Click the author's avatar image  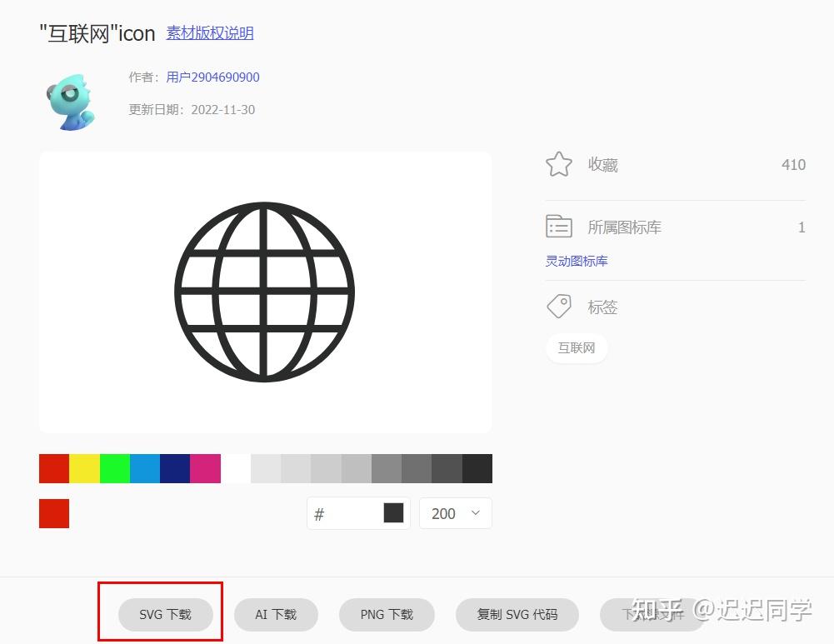pyautogui.click(x=71, y=100)
